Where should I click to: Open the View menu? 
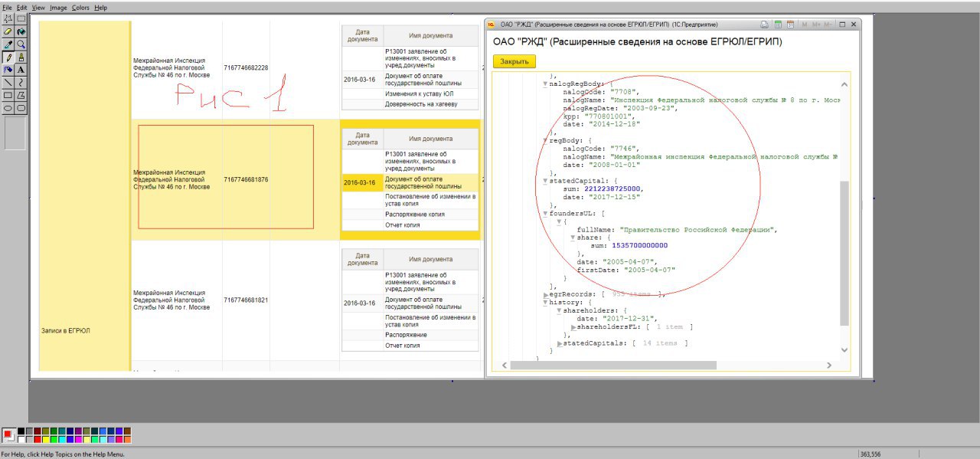point(38,8)
